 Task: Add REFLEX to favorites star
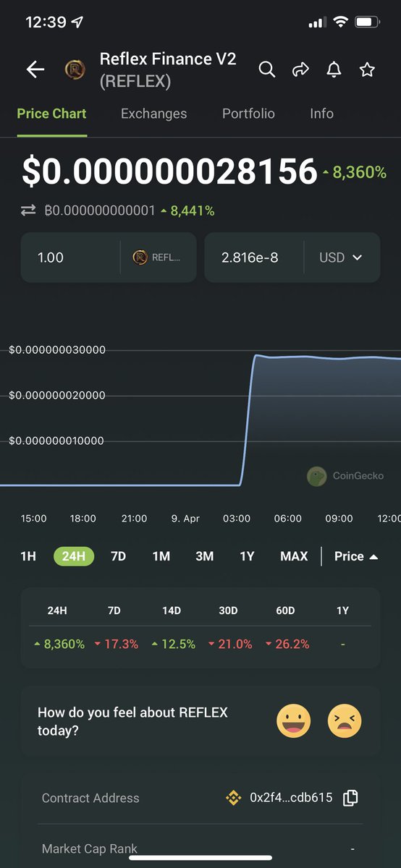pyautogui.click(x=367, y=69)
